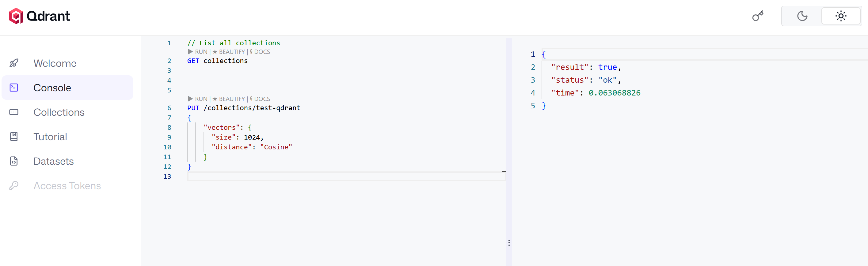Click the Tutorial book icon
This screenshot has width=868, height=266.
point(14,137)
